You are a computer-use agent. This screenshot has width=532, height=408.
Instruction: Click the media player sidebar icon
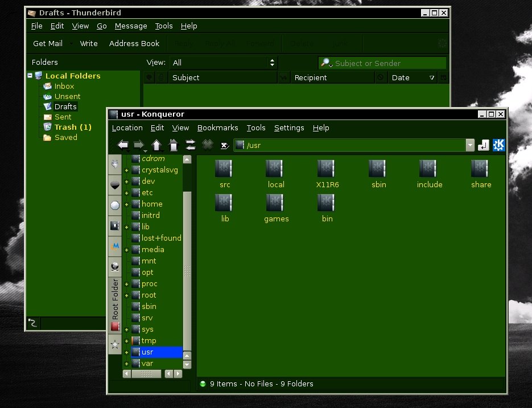click(x=115, y=246)
